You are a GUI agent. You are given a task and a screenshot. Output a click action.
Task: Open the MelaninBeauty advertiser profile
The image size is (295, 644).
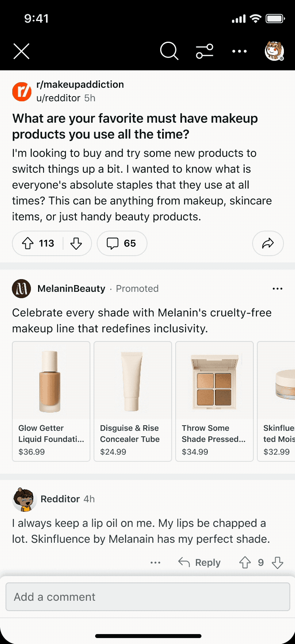71,289
